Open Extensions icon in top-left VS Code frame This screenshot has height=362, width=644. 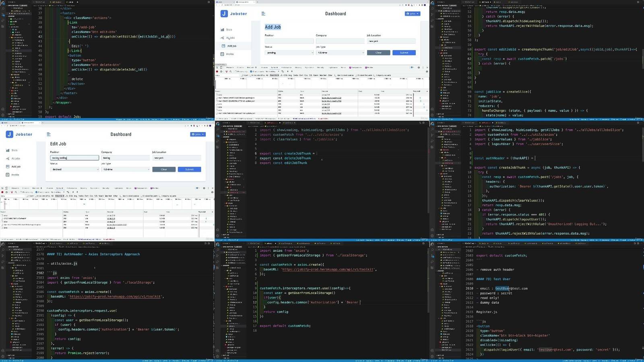pyautogui.click(x=3, y=27)
